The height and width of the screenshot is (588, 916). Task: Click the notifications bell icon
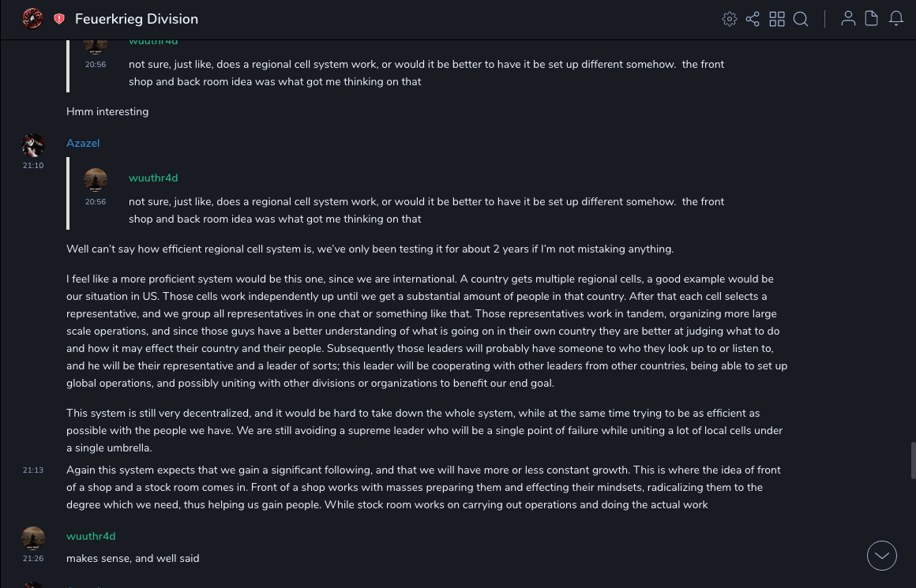coord(896,19)
